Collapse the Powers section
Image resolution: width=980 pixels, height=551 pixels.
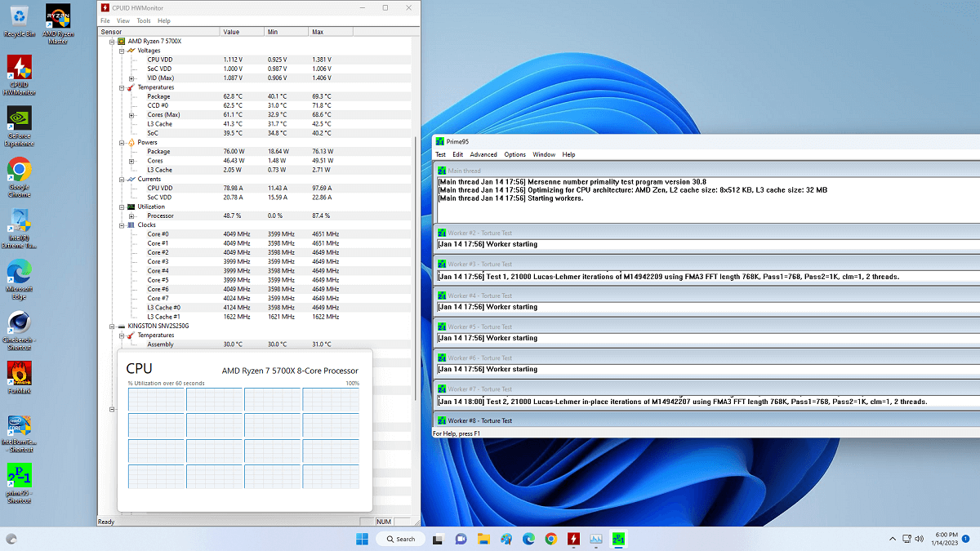point(122,142)
